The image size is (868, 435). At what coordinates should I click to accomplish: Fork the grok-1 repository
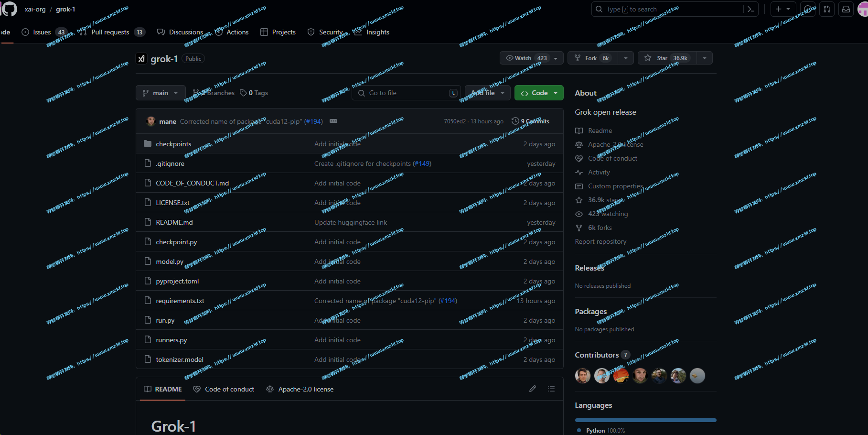[592, 58]
